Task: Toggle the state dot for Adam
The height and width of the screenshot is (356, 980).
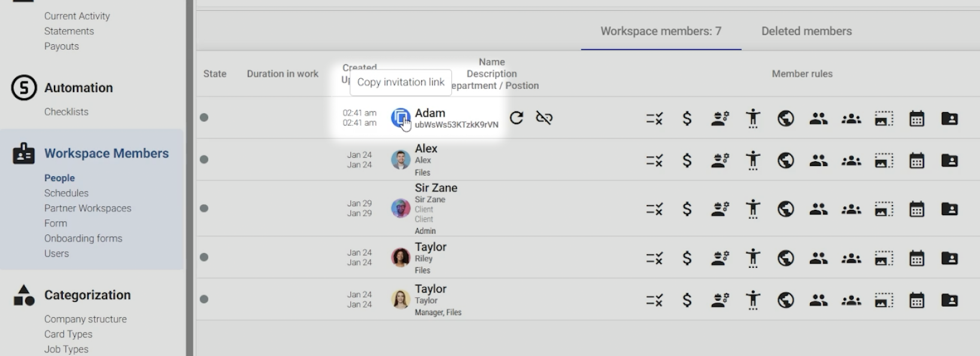Action: click(204, 117)
